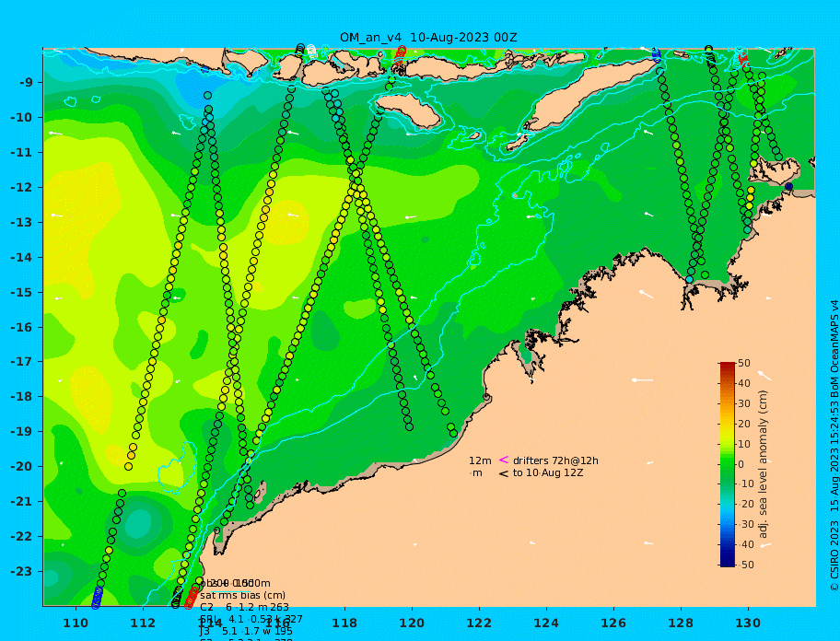Click the 'sat rms bias (cm)' heading
Viewport: 840px width, 641px height.
pyautogui.click(x=242, y=595)
